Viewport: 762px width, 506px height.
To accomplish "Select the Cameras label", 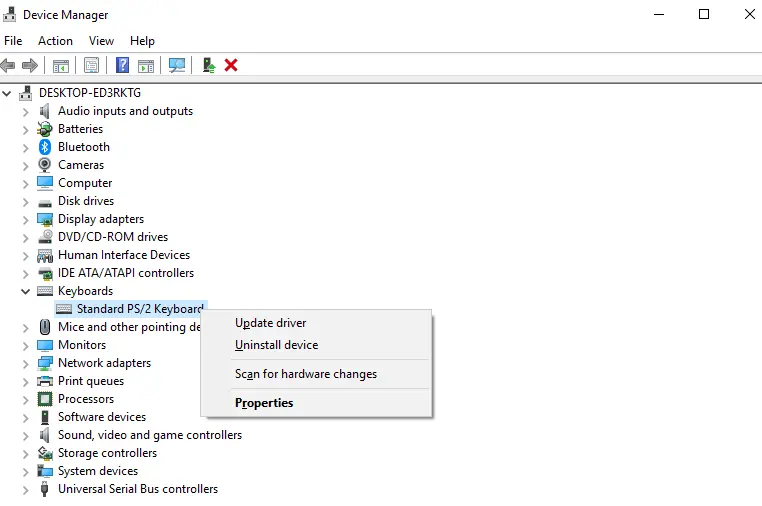I will (x=81, y=165).
